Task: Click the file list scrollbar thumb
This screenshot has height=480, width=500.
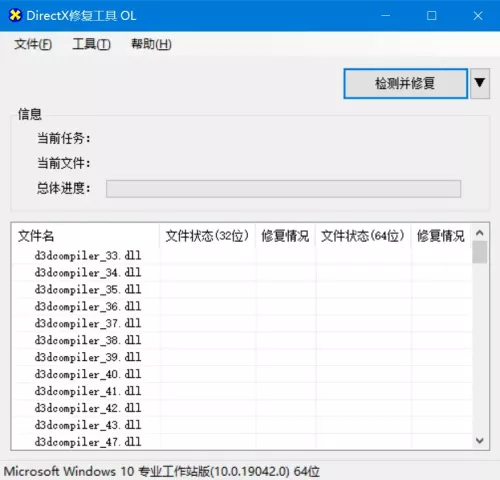Action: 480,252
